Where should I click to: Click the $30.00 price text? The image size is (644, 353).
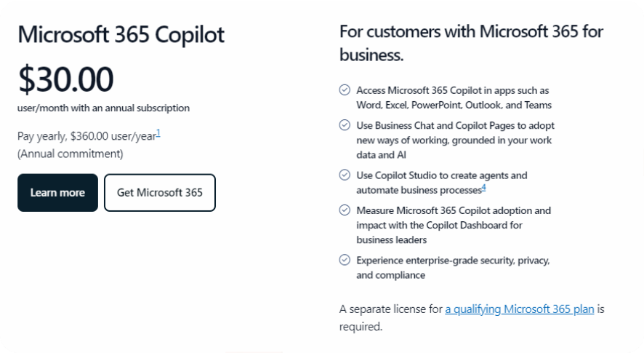(65, 79)
